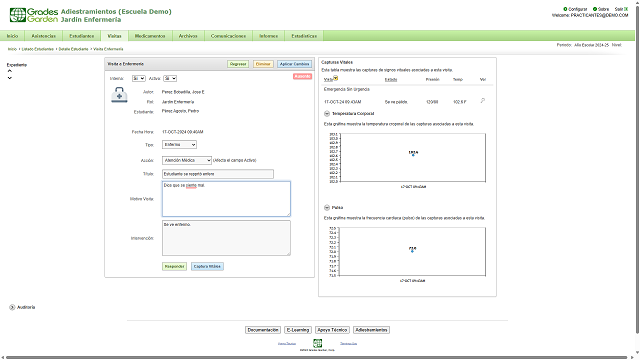
Task: Collapse the Expediente panel up chevron
Action: [x=9, y=71]
